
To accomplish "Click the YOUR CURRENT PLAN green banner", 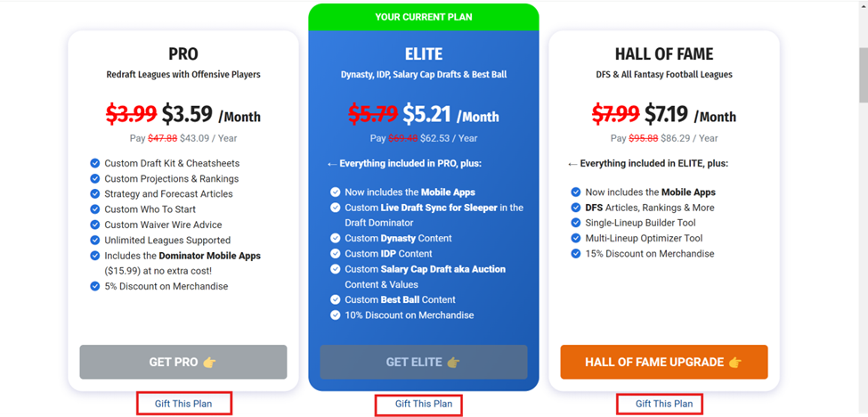I will [424, 17].
